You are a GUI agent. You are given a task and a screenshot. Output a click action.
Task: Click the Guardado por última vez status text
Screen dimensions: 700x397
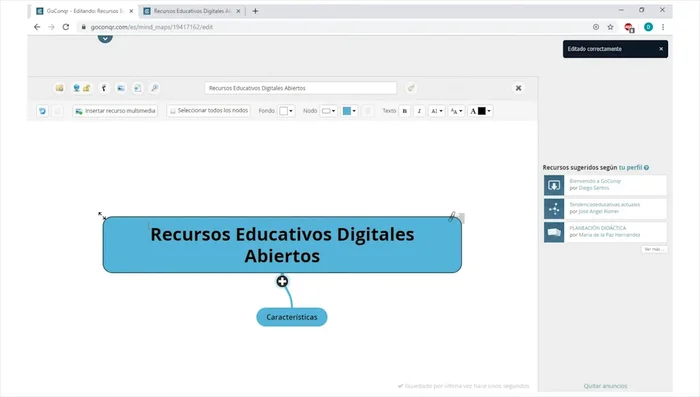tap(463, 386)
